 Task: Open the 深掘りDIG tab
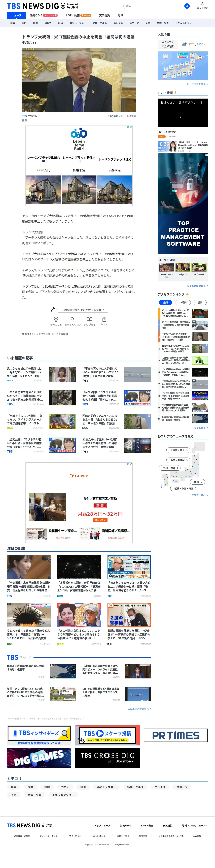43,15
